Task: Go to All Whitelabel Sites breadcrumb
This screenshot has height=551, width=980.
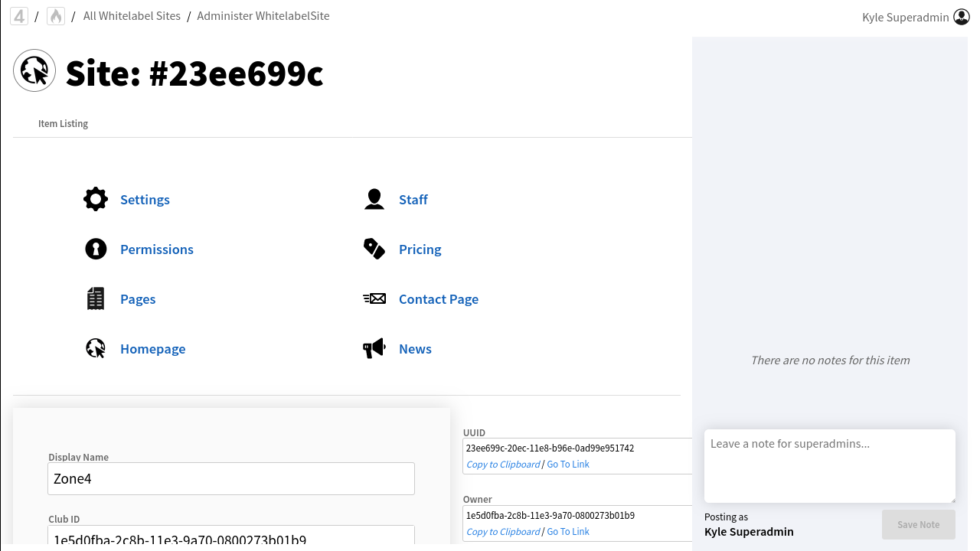Action: [132, 16]
